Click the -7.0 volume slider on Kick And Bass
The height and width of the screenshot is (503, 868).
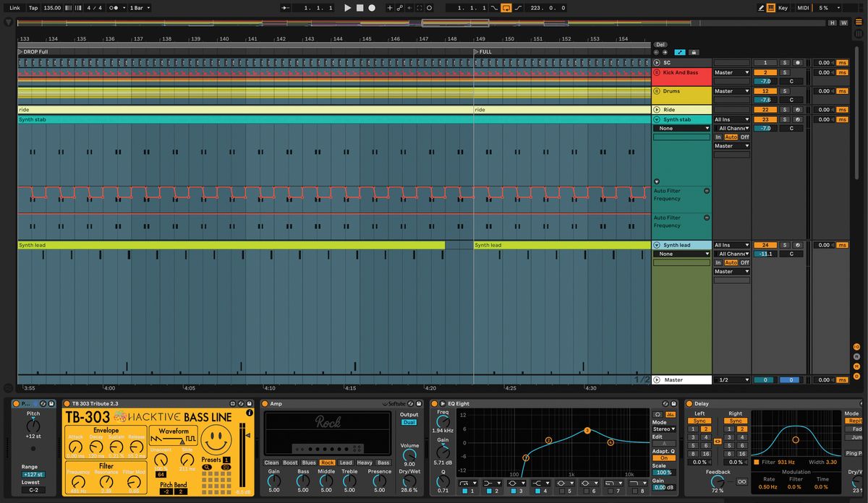click(x=765, y=81)
